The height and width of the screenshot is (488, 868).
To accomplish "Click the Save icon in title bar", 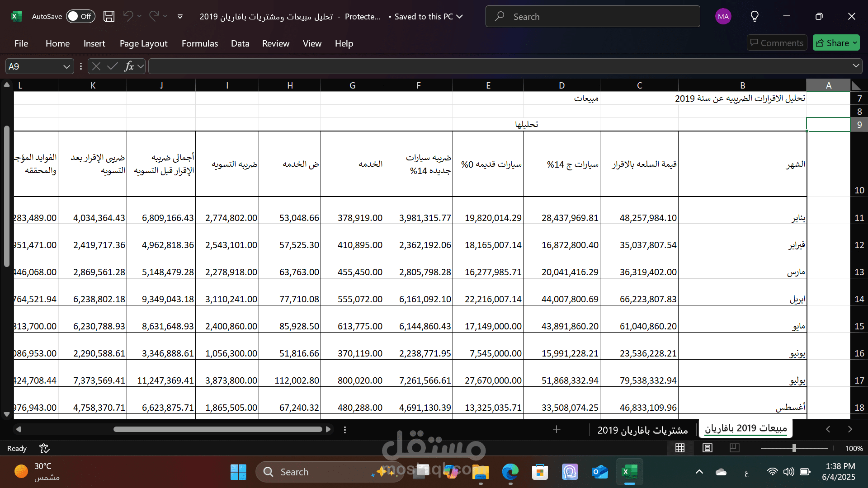I will pos(109,16).
